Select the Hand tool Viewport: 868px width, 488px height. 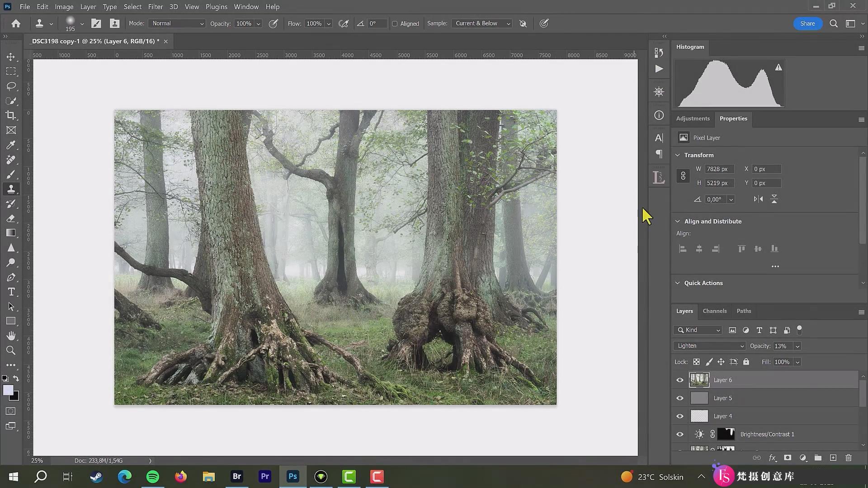(11, 336)
